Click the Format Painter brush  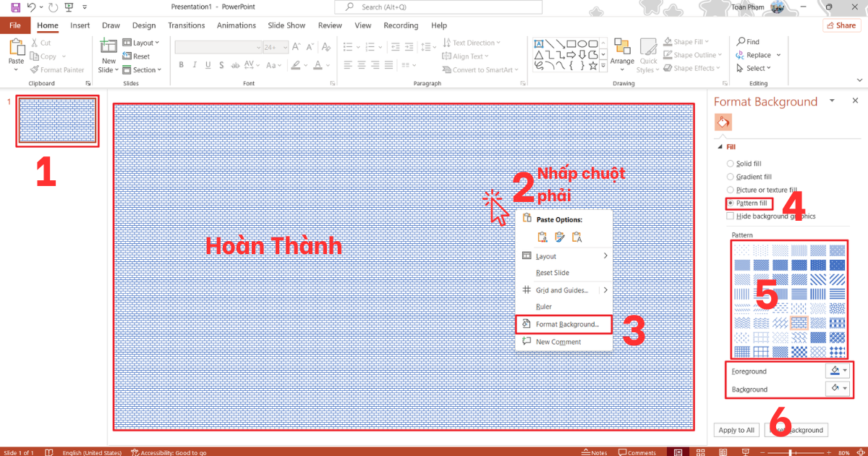tap(34, 70)
